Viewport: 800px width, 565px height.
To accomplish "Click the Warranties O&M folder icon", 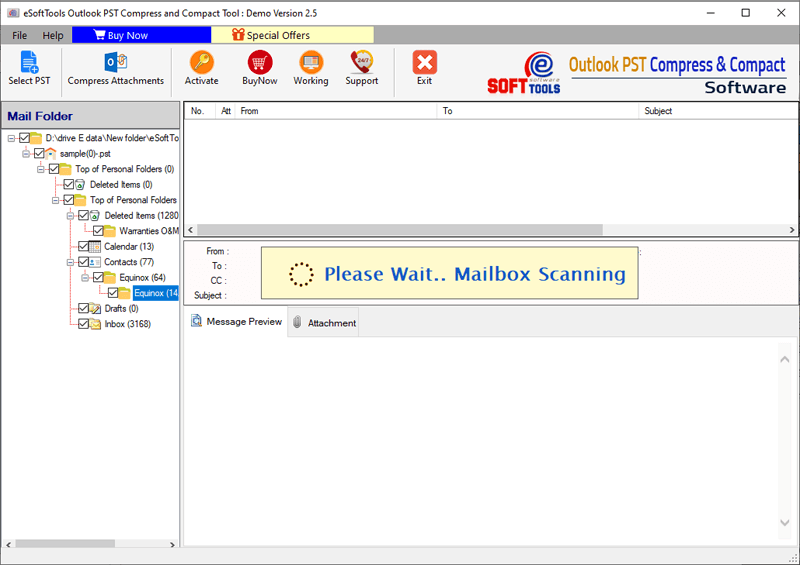I will 110,231.
